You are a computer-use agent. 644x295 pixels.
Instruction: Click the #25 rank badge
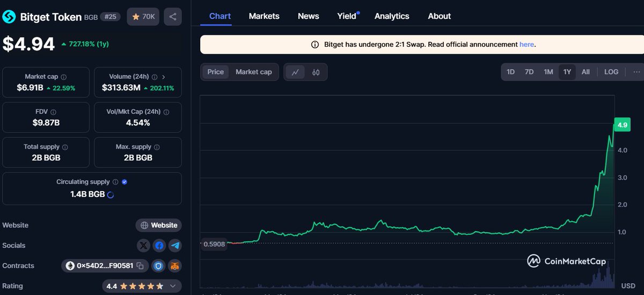[x=110, y=17]
